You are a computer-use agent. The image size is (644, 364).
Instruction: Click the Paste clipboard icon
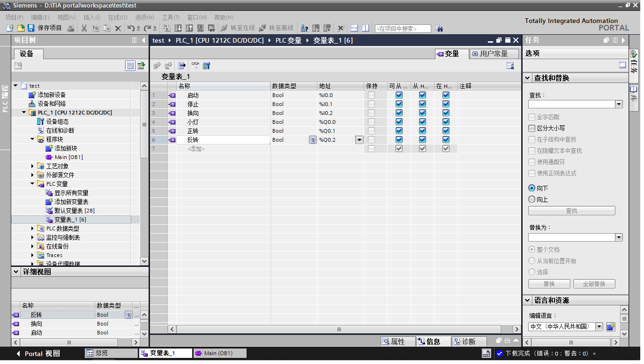106,28
